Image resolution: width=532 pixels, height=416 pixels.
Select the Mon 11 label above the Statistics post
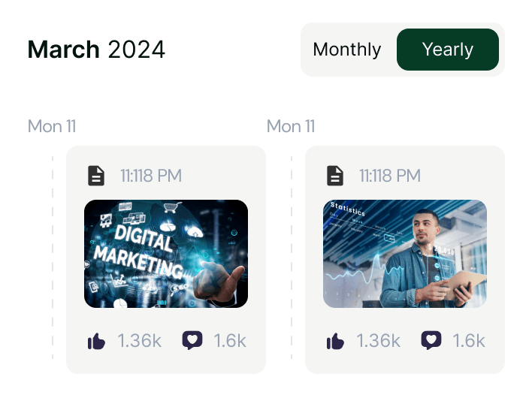(x=291, y=126)
